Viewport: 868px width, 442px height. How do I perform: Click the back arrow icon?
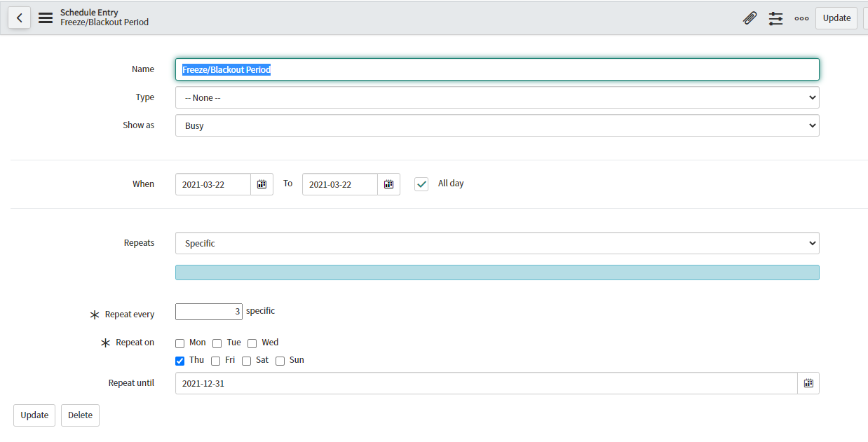click(19, 18)
